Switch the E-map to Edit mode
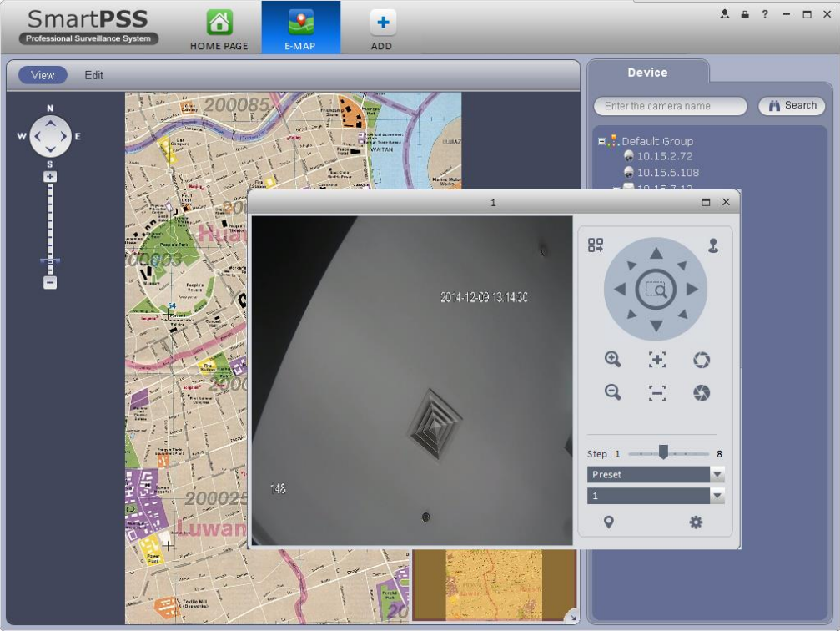The height and width of the screenshot is (631, 840). (x=93, y=75)
